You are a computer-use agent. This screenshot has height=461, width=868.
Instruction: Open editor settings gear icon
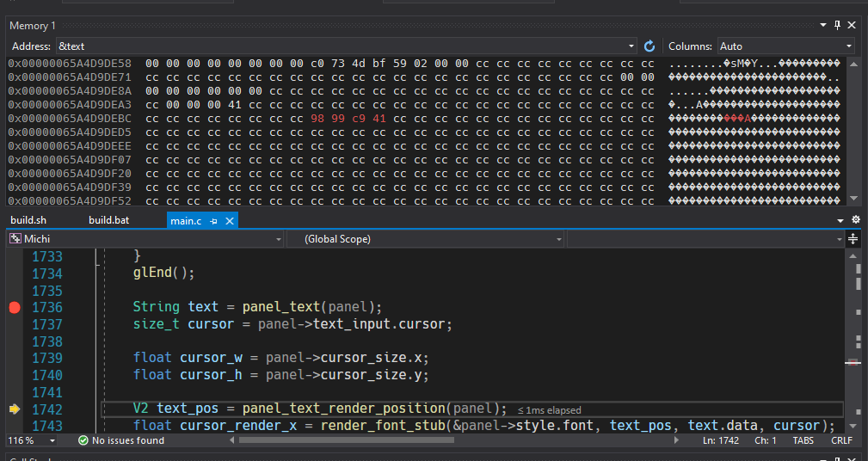(856, 219)
